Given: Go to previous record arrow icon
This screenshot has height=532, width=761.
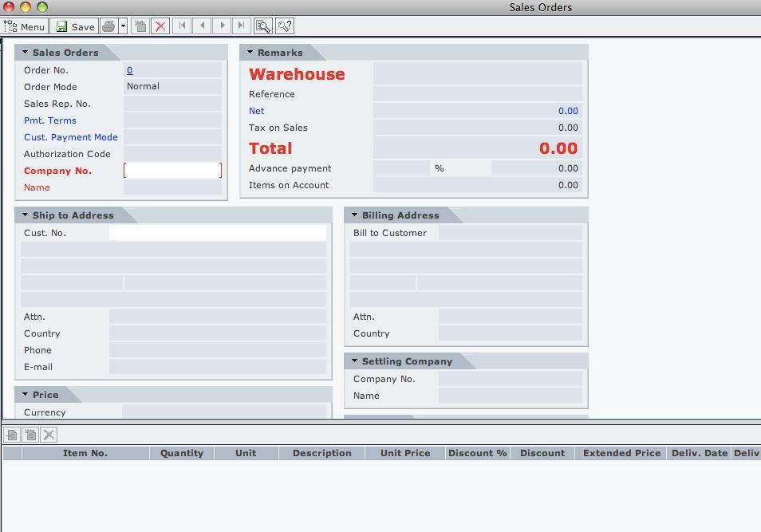Looking at the screenshot, I should tap(202, 26).
